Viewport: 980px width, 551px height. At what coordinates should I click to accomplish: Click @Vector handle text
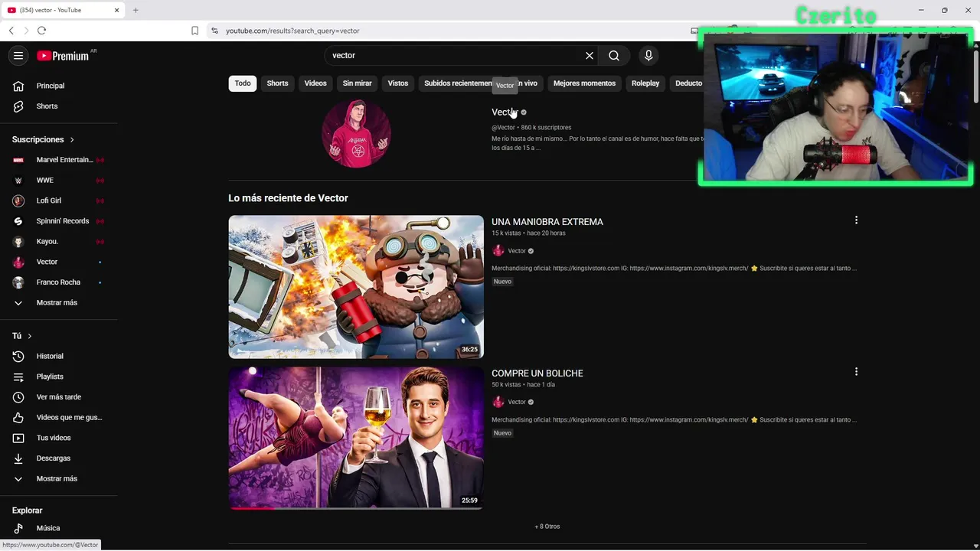tap(503, 128)
